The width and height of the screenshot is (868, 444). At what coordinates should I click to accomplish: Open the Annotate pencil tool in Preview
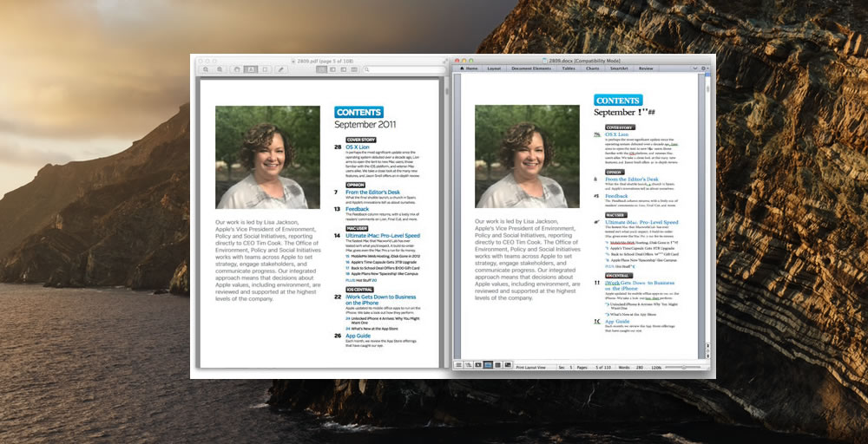click(280, 69)
